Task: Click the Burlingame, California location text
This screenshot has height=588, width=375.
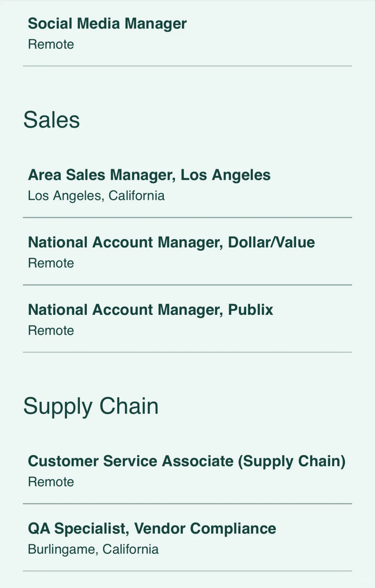Action: (x=93, y=549)
